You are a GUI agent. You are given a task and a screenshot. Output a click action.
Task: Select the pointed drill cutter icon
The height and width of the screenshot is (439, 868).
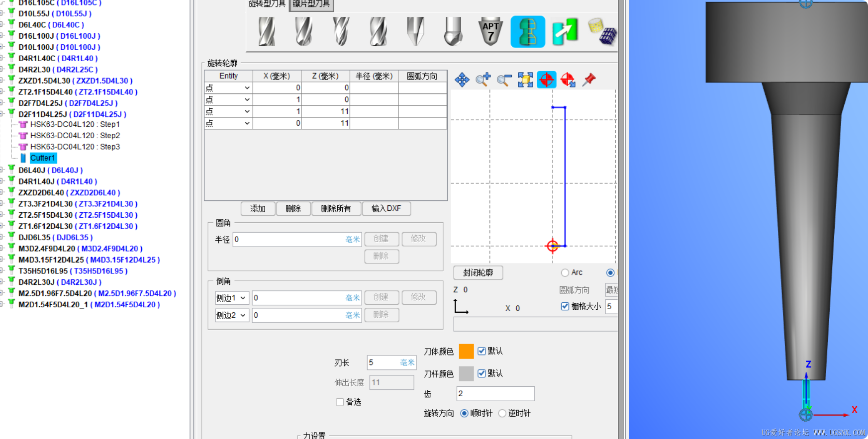point(415,32)
